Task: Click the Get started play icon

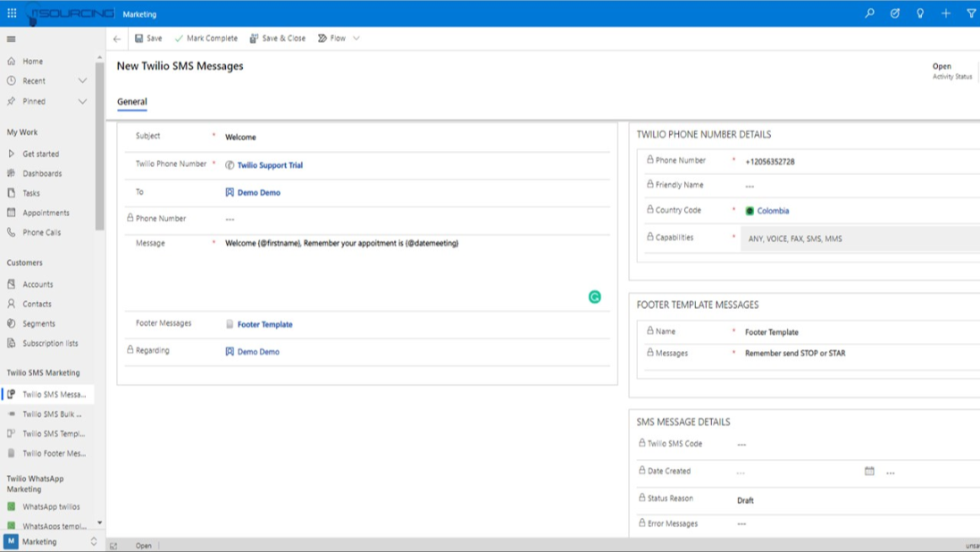Action: (x=12, y=154)
